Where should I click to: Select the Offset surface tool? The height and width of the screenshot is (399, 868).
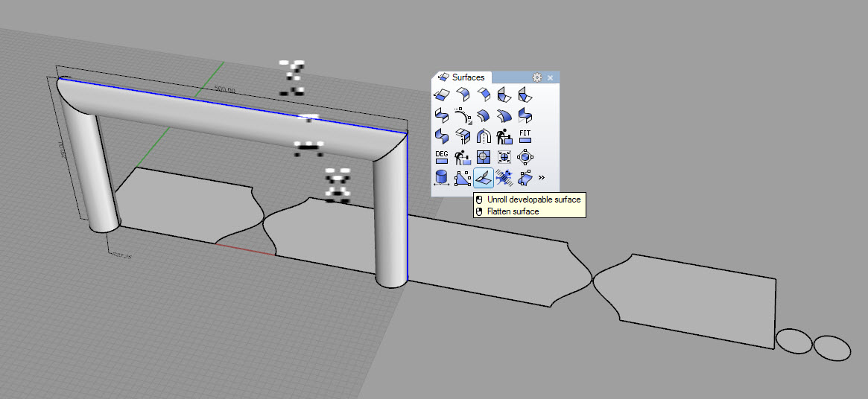tap(484, 115)
